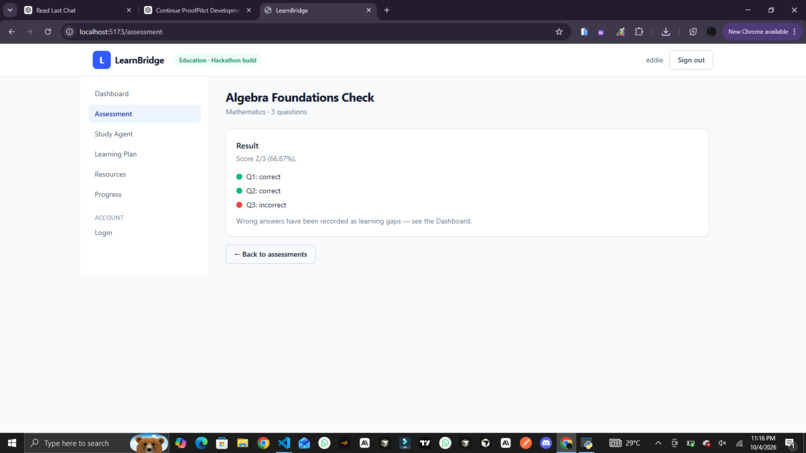Click the color picker extension icon
This screenshot has width=806, height=453.
pyautogui.click(x=620, y=32)
